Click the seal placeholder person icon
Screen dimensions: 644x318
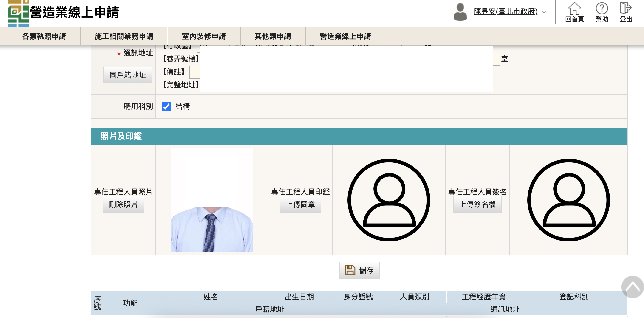coord(389,200)
